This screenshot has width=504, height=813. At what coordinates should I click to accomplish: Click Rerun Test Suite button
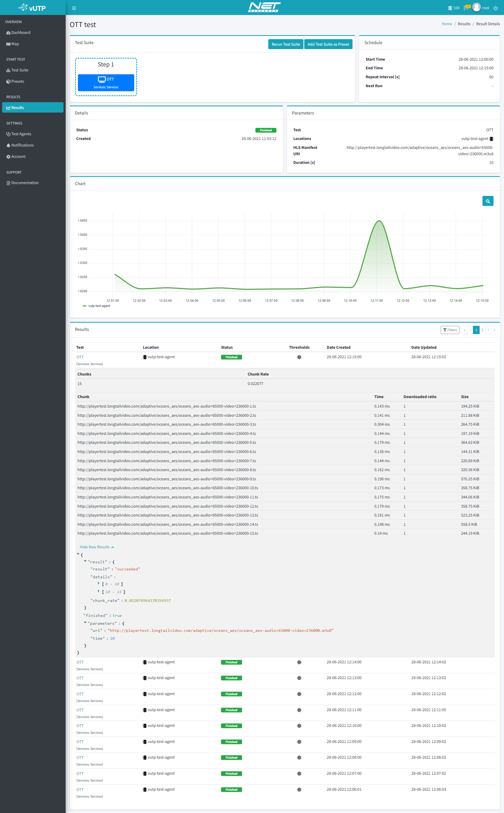(286, 44)
